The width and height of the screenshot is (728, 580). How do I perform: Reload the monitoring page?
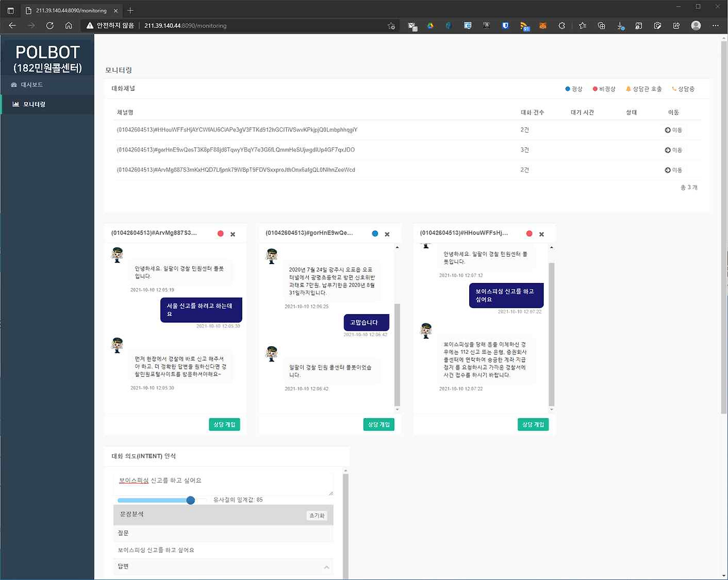coord(49,26)
